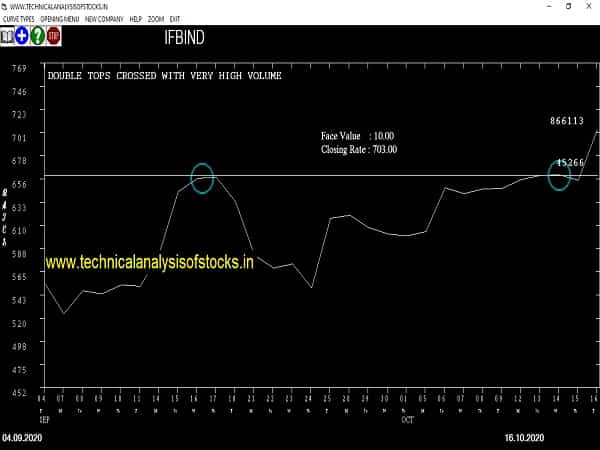Open help via green question mark icon
The image size is (600, 450).
coord(37,36)
